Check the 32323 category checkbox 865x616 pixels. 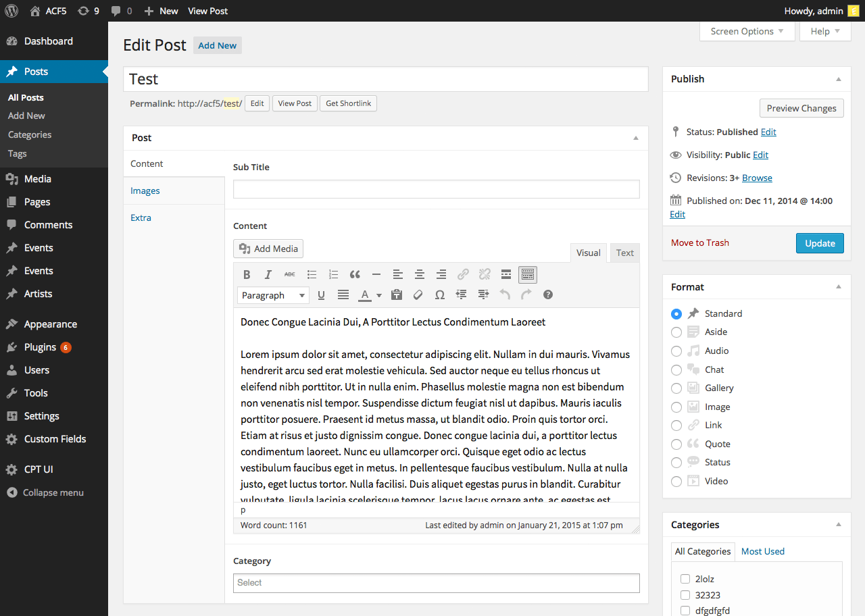(x=685, y=595)
